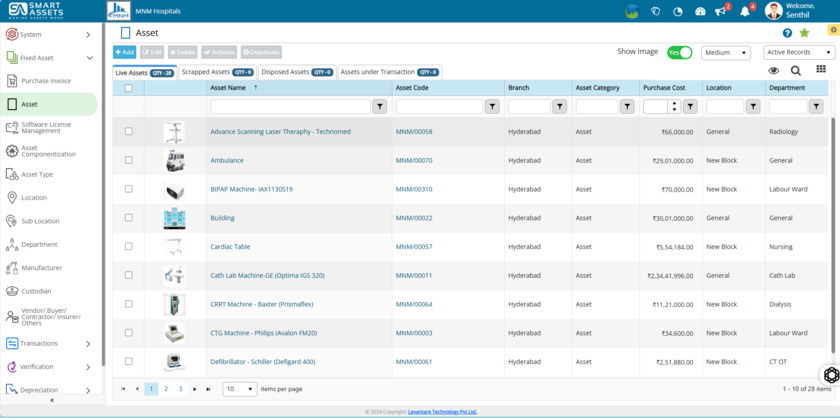Open the grid view tiles icon
This screenshot has height=418, width=840.
[x=821, y=70]
